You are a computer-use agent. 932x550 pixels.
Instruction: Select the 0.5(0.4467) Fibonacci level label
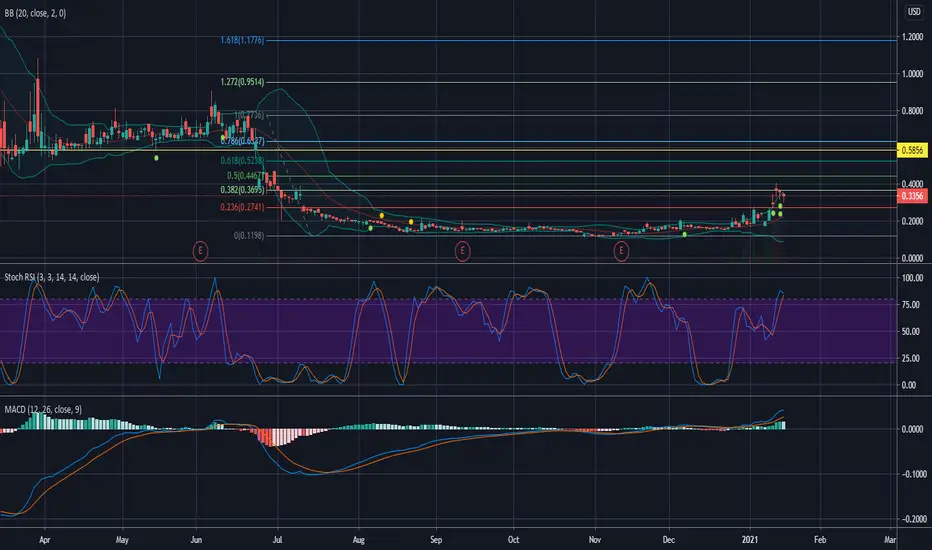(245, 176)
